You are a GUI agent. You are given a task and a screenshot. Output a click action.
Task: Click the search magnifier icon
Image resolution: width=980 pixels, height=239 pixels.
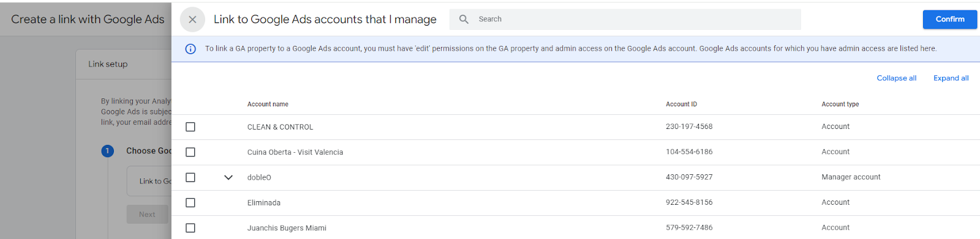pyautogui.click(x=464, y=20)
